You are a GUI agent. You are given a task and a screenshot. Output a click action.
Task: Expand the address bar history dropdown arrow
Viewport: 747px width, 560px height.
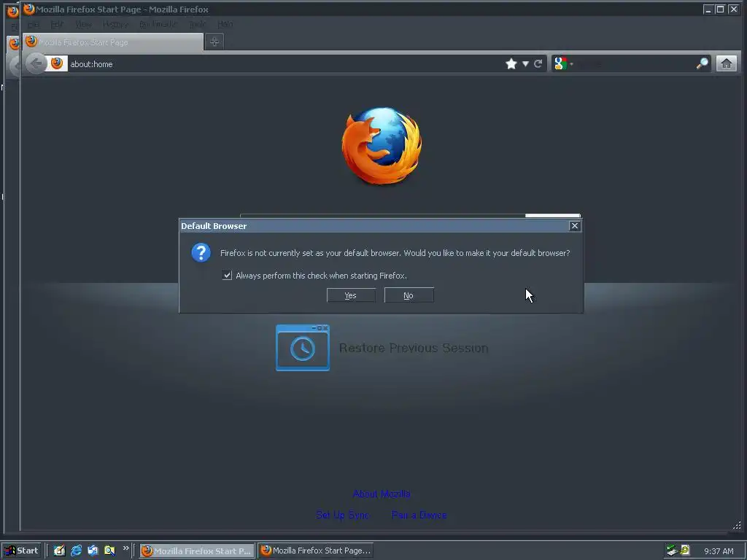tap(525, 64)
